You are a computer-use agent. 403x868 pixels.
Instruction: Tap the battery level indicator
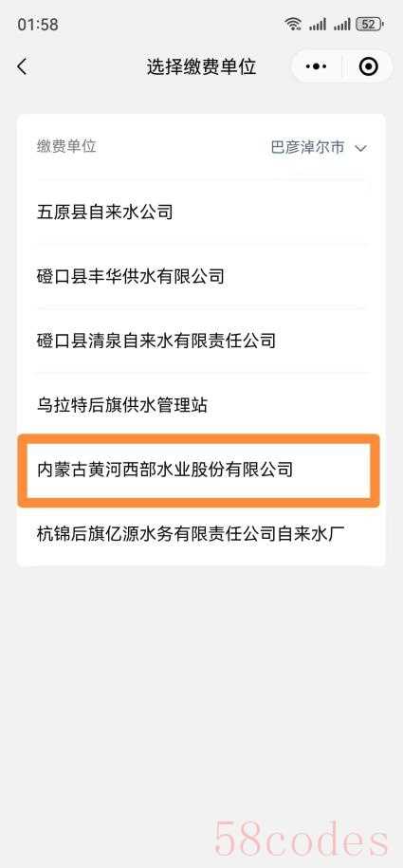click(369, 24)
